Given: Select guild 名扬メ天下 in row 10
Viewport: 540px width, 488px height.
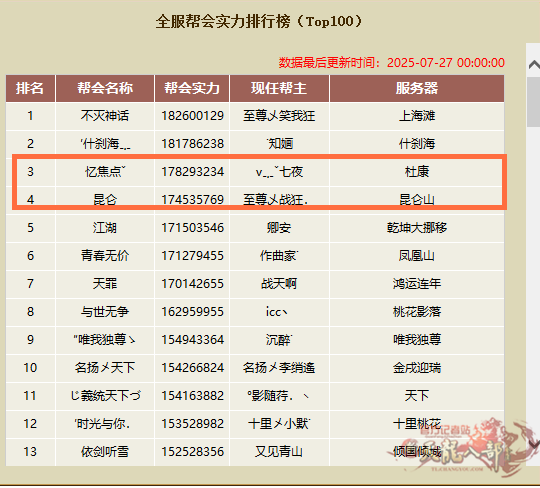Looking at the screenshot, I should 105,368.
